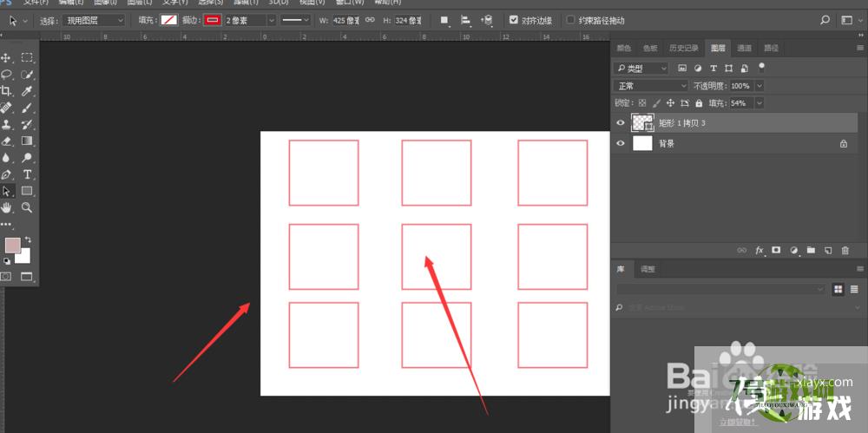This screenshot has height=433, width=868.
Task: Filter layers by text type
Action: click(x=713, y=68)
